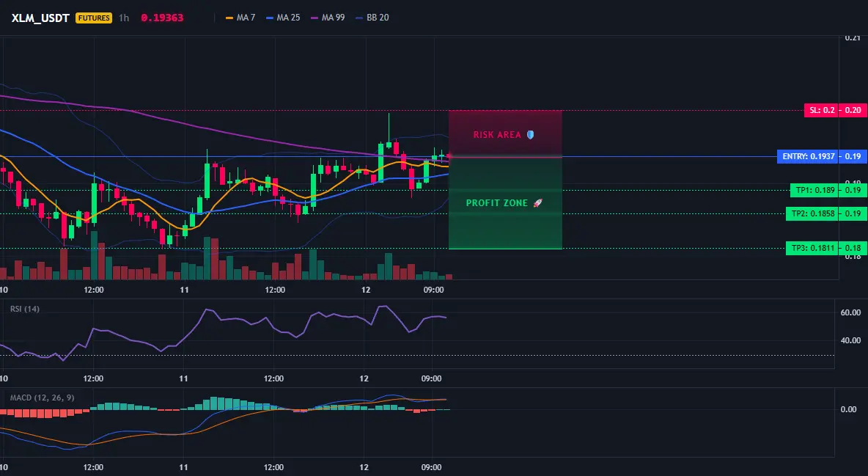Screen dimensions: 868x476
Task: Click the FUTURES badge
Action: tap(94, 18)
